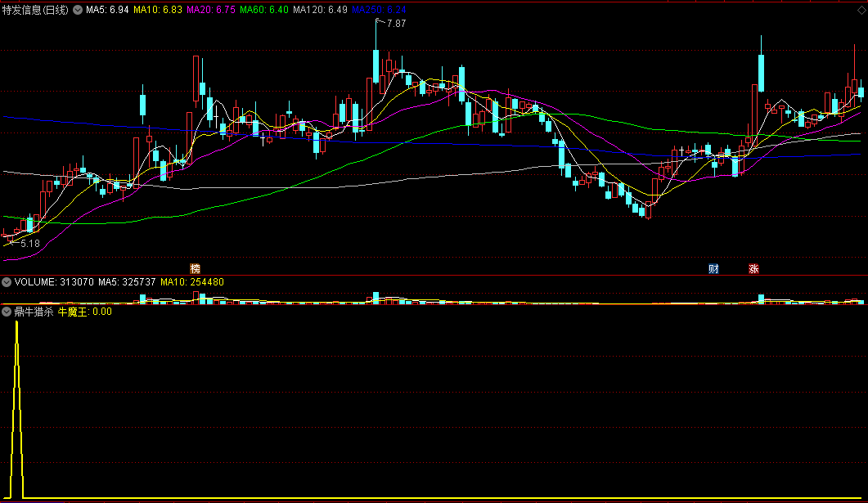Viewport: 868px width, 503px height.
Task: Click the 5.18 low price annotation
Action: [x=30, y=244]
